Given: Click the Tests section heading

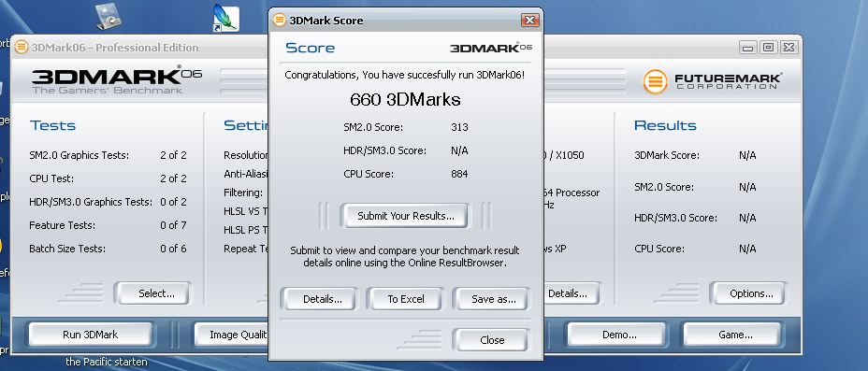Looking at the screenshot, I should 52,125.
